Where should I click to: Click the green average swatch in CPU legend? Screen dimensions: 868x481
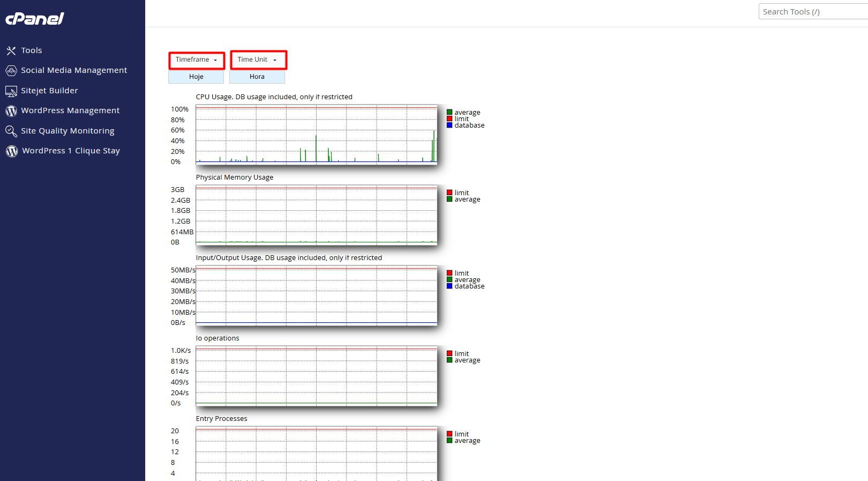(450, 112)
